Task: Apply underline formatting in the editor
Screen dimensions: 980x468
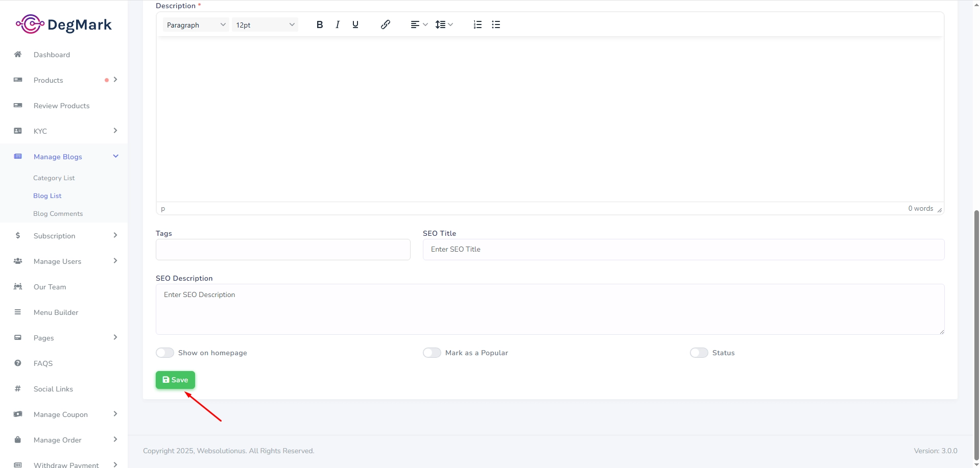Action: pyautogui.click(x=355, y=24)
